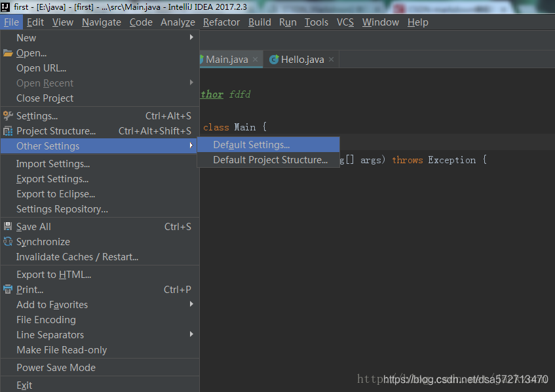
Task: Open the Build menu
Action: 259,22
